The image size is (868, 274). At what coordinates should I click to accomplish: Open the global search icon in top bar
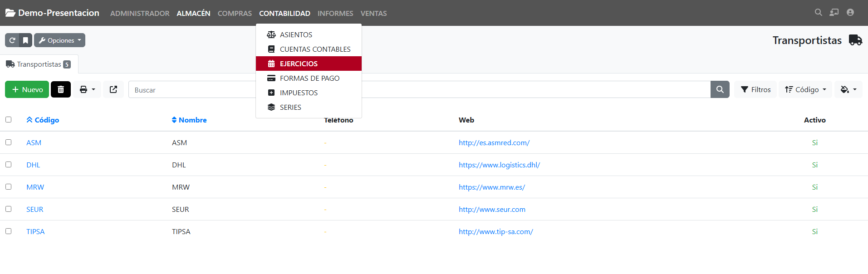pos(818,13)
